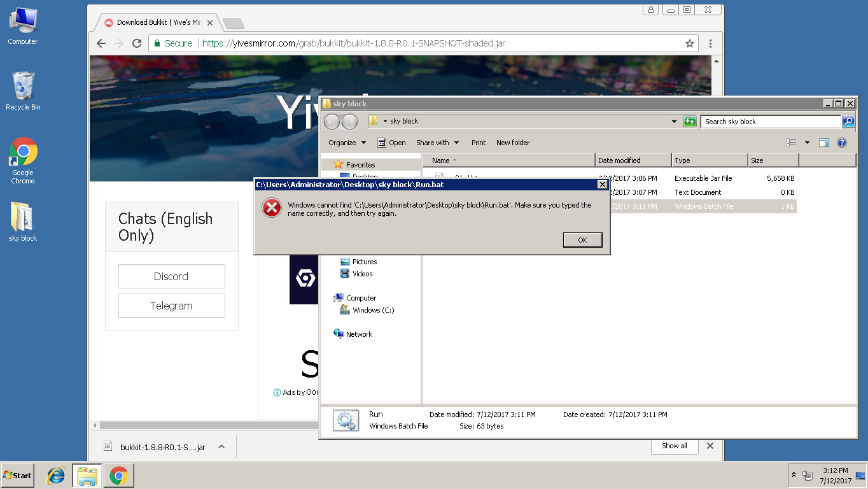Select the Google Chrome desktop shortcut
This screenshot has height=489, width=868.
(x=23, y=161)
